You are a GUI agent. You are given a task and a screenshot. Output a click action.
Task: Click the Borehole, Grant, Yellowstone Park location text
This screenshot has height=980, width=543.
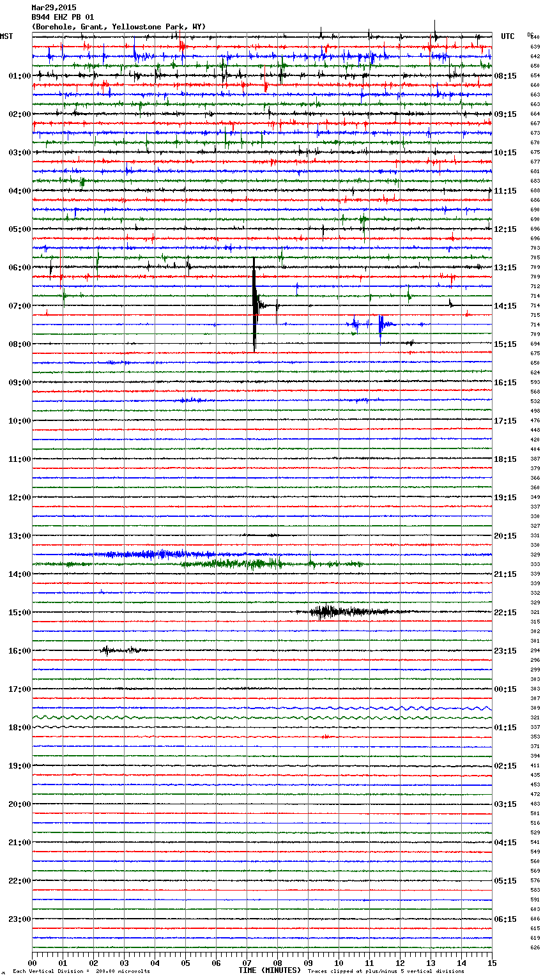click(119, 27)
